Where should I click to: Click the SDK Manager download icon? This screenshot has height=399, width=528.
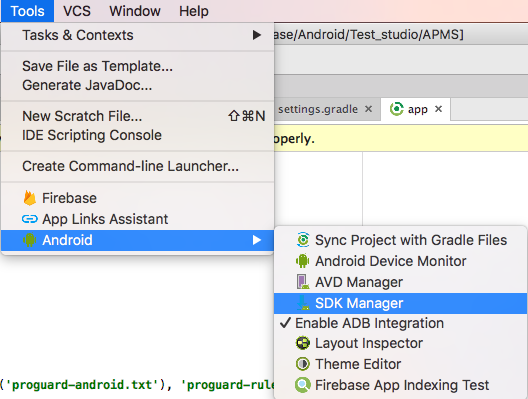(303, 303)
